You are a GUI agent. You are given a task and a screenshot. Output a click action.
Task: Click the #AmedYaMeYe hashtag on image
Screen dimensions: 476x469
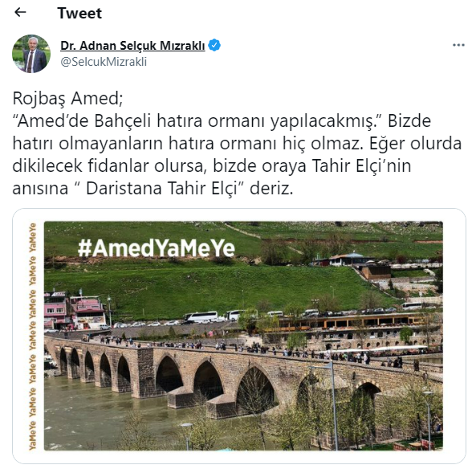coord(157,248)
